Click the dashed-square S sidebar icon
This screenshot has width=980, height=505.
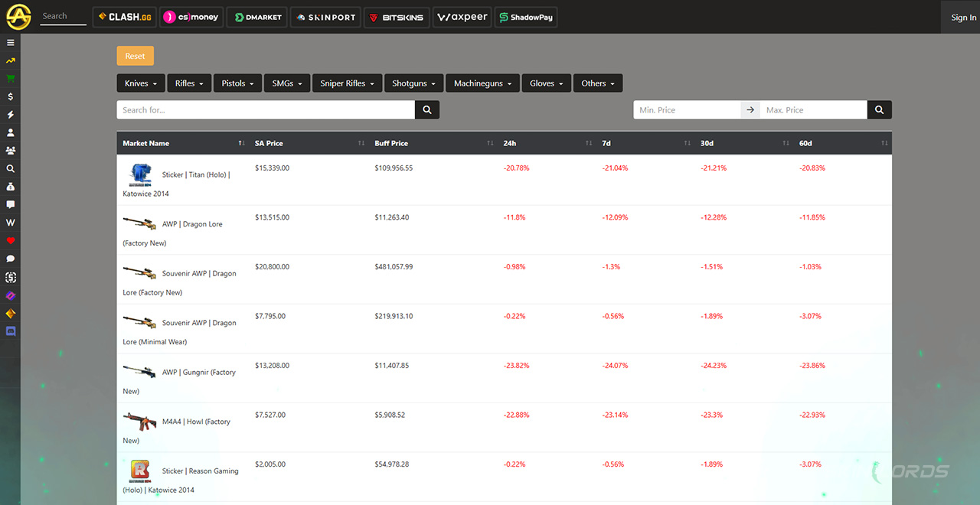(x=11, y=277)
